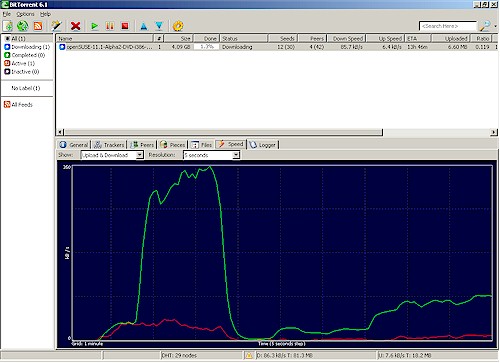Sort by # queue column header
The width and height of the screenshot is (500, 363).
point(159,38)
